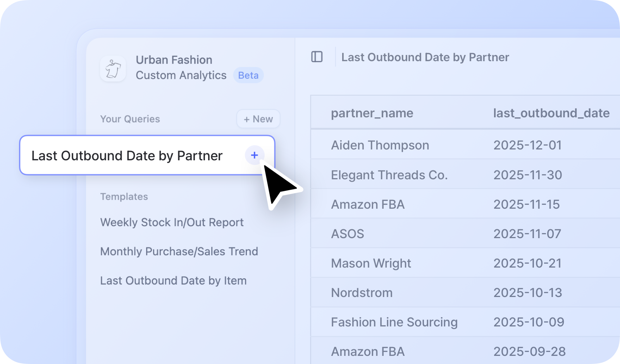The height and width of the screenshot is (364, 620).
Task: Click the Beta badge
Action: (x=248, y=75)
